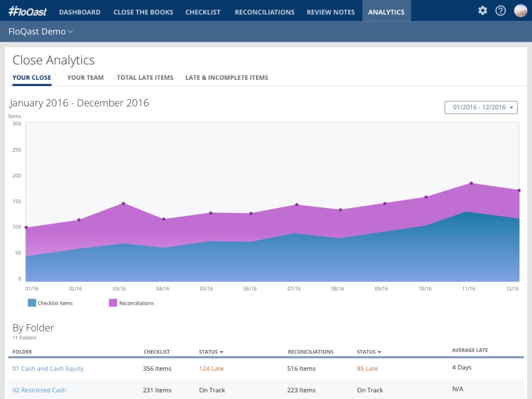Click the Reconciliations legend marker
Screen dimensions: 532x399
click(112, 303)
